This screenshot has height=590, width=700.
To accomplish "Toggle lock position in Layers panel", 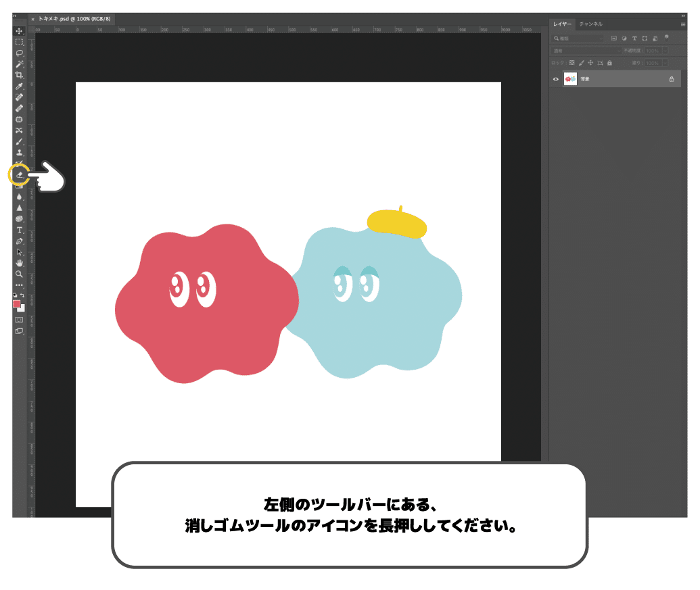I will tap(590, 63).
